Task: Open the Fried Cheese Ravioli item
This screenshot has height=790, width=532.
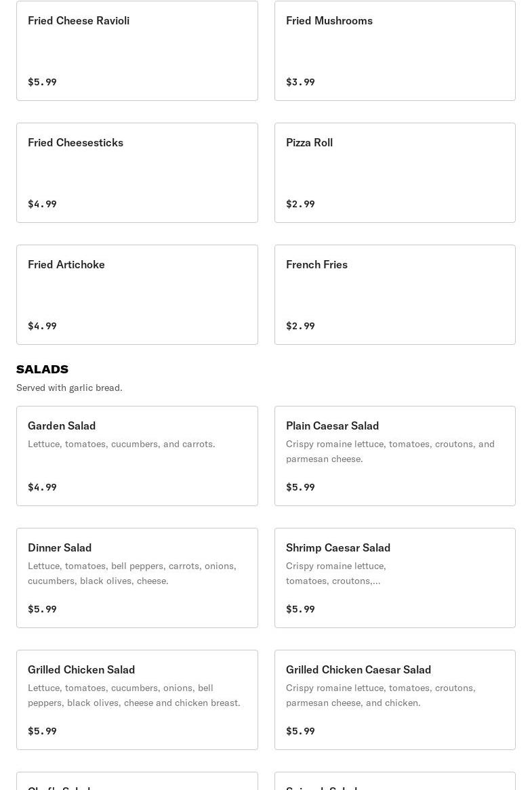Action: [137, 51]
